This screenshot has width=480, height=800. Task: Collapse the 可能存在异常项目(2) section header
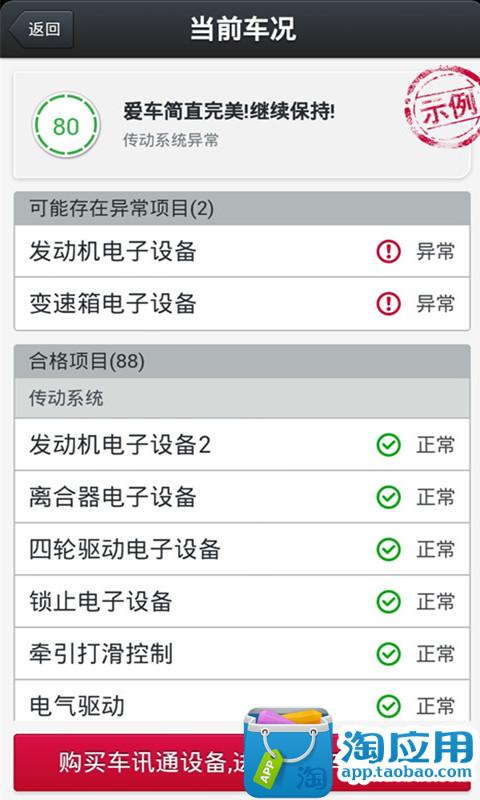242,208
